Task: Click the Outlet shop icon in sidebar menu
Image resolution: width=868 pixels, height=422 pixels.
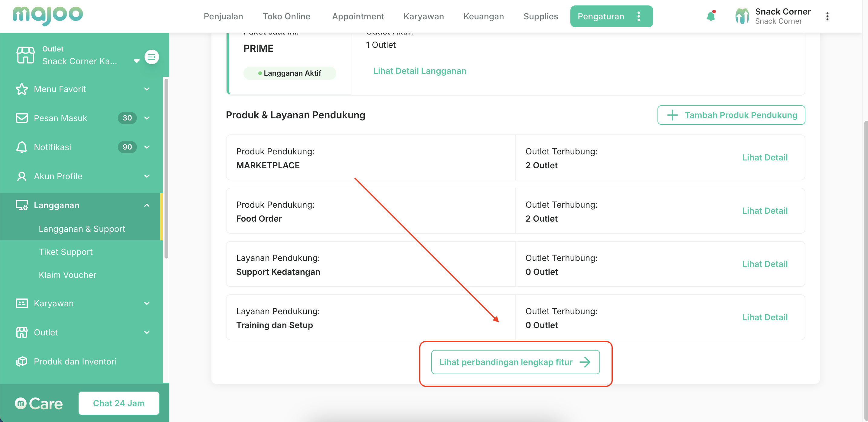Action: coord(22,332)
